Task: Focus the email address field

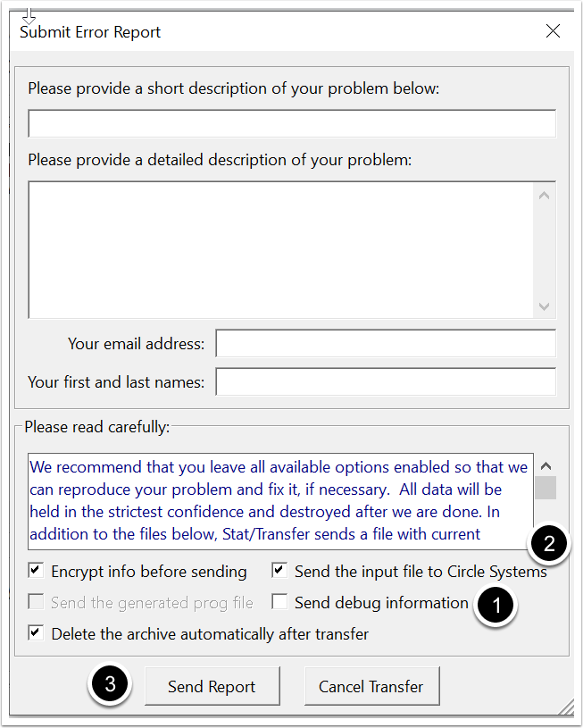Action: (386, 343)
